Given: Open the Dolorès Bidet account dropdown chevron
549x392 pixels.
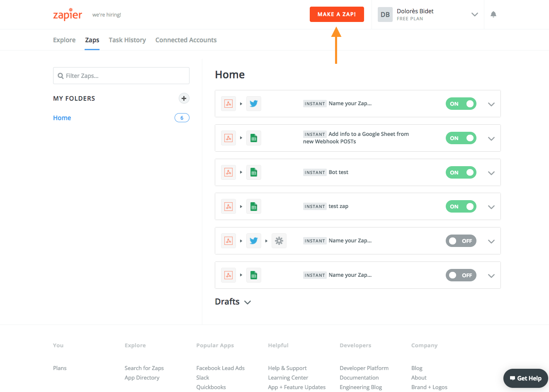Looking at the screenshot, I should click(475, 15).
